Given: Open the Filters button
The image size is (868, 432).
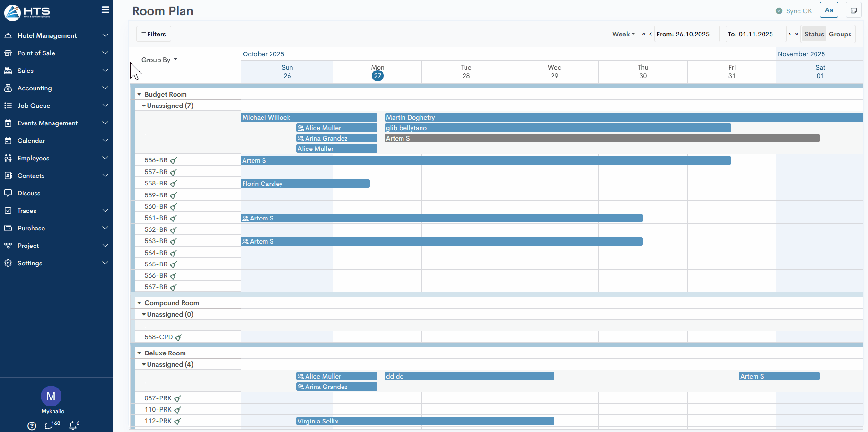Looking at the screenshot, I should [x=154, y=34].
